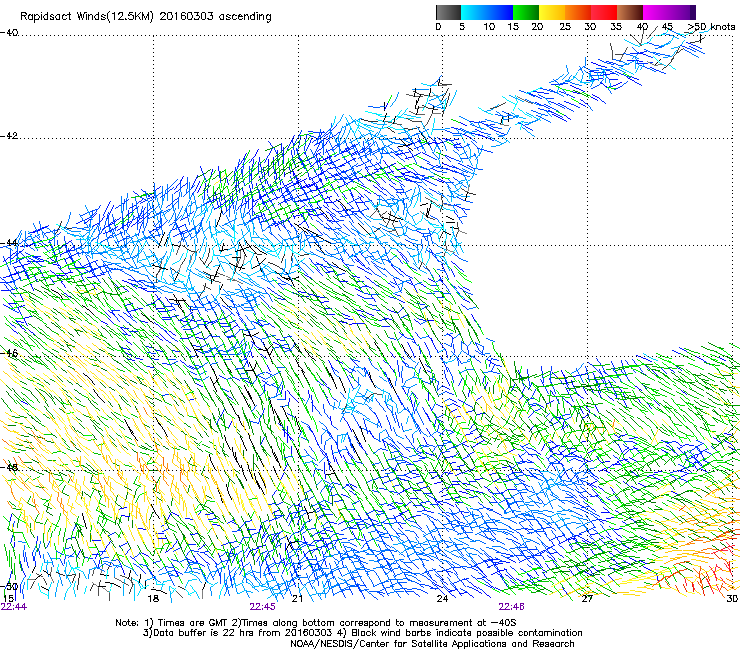Click the longitude label 27
Screen dimensions: 740x650
pos(587,599)
